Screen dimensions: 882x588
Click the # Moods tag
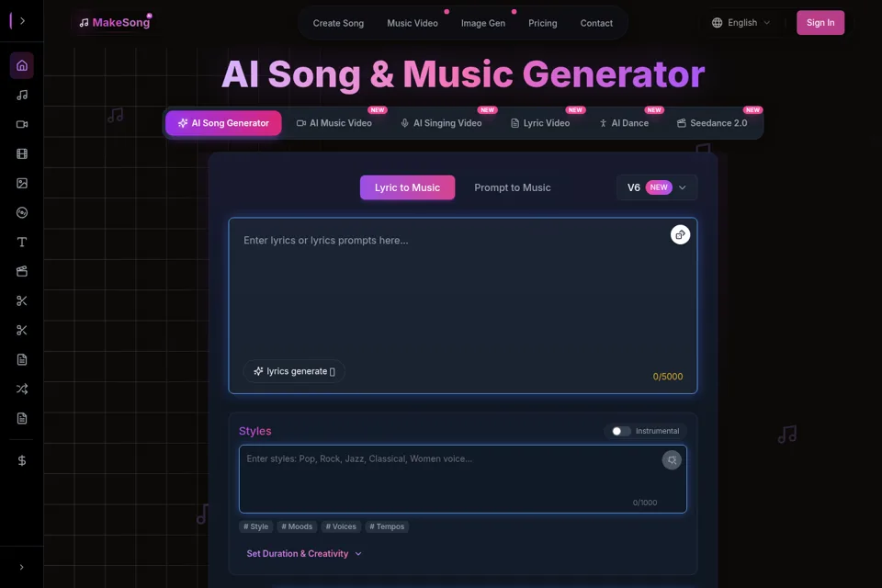pyautogui.click(x=297, y=526)
